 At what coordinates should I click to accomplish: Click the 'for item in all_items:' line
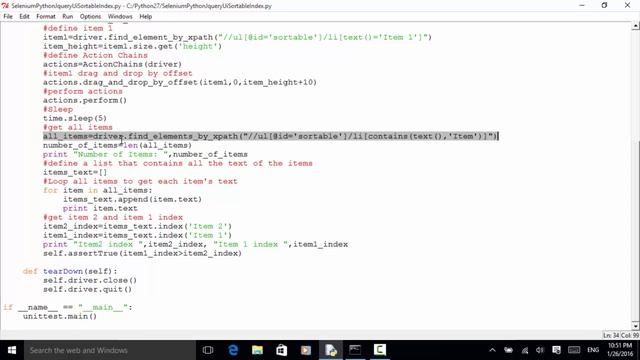click(97, 190)
